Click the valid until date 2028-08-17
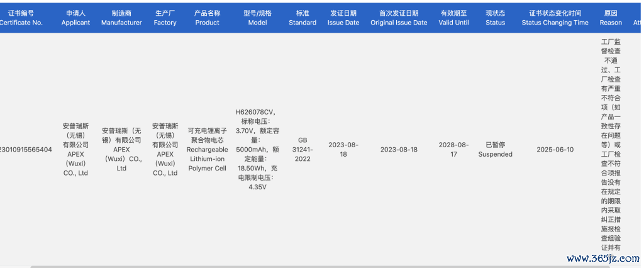Viewport: 644px width, 268px height. [x=454, y=150]
